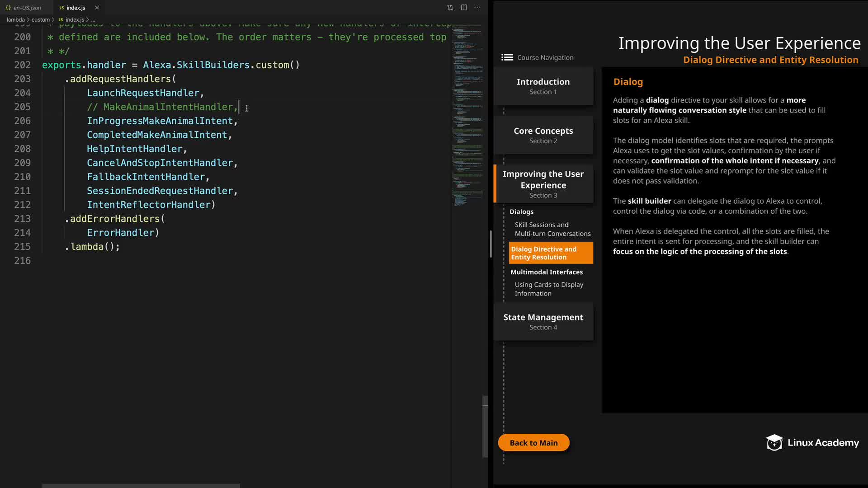Collapse Improving the User Experience section
Image resolution: width=868 pixels, height=488 pixels.
(543, 184)
